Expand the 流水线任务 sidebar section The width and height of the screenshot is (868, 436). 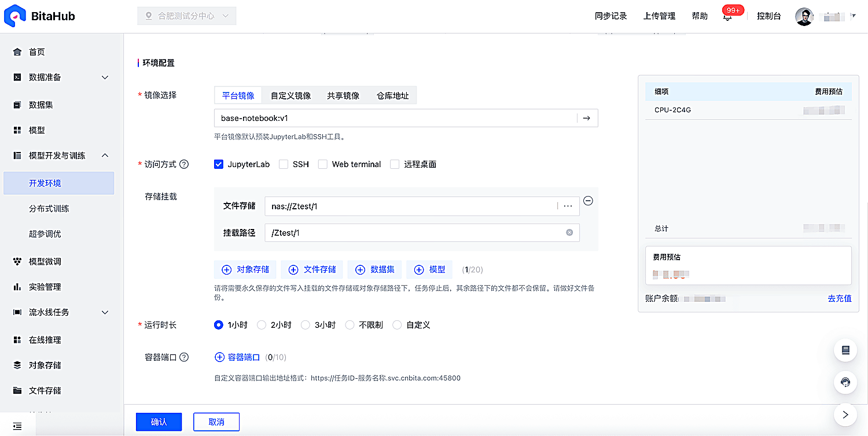coord(105,312)
